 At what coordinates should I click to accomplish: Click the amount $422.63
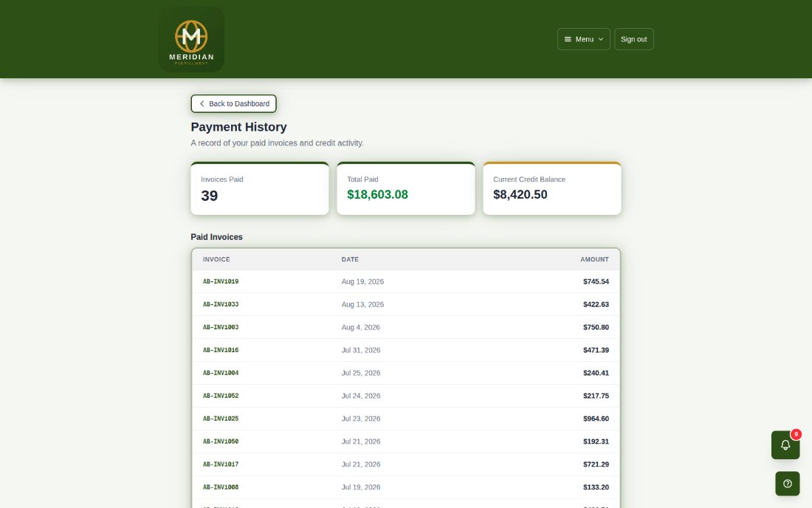coord(596,304)
